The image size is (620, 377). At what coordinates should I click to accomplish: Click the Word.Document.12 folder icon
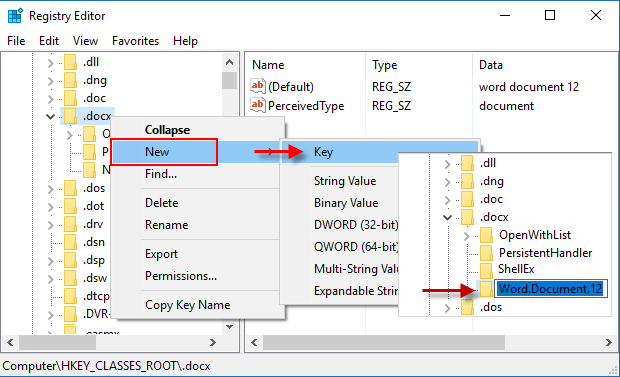click(x=486, y=289)
